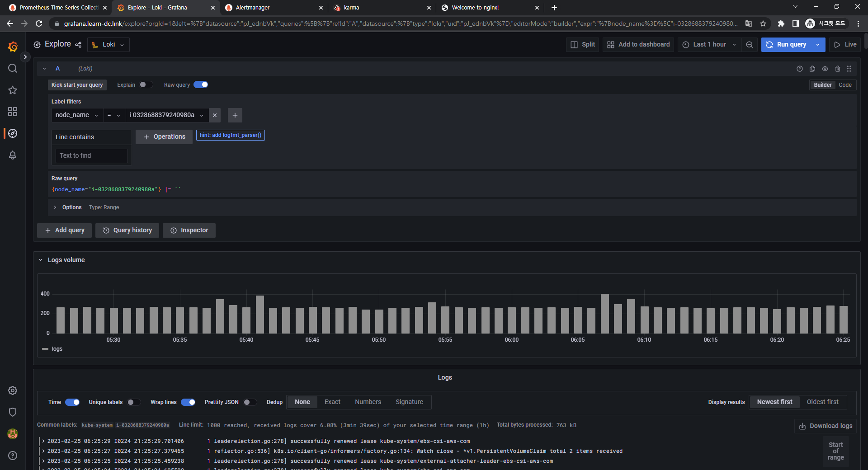
Task: Switch editor to Code mode
Action: point(844,85)
